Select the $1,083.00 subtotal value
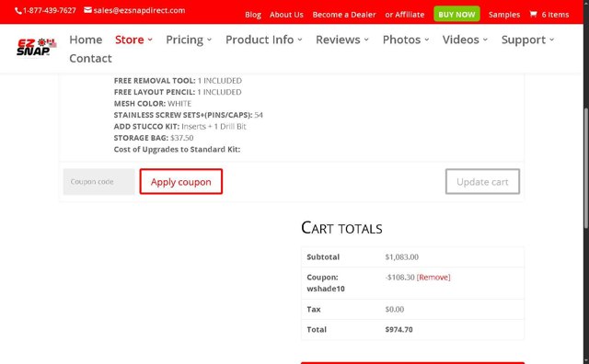Screen dimensions: 589x364 coord(401,257)
